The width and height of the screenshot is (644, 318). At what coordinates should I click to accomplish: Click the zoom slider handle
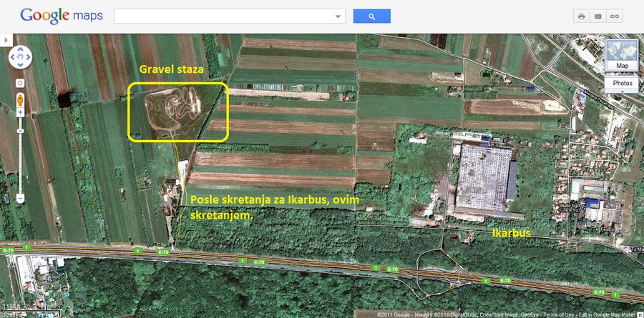tap(20, 131)
